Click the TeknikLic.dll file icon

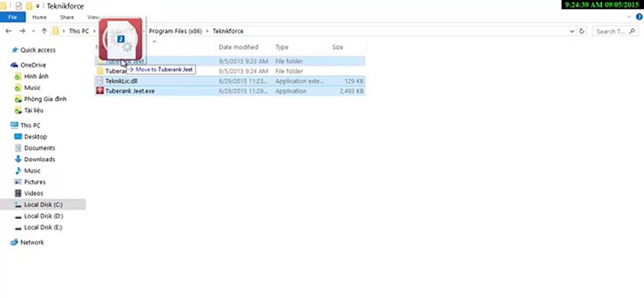100,81
